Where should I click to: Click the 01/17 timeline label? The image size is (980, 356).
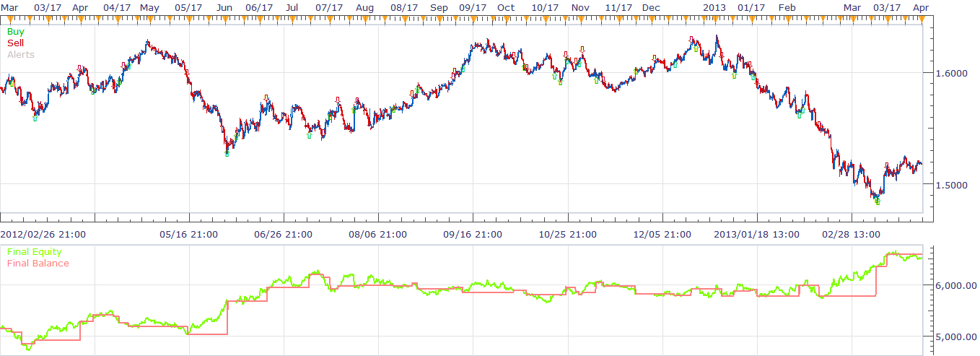point(752,7)
